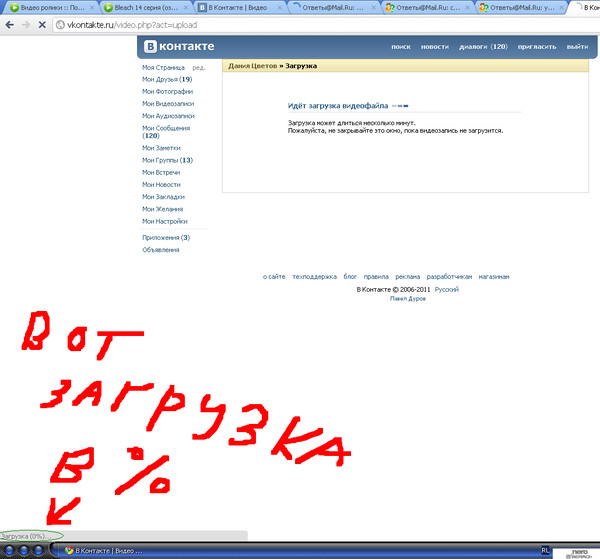Open Мои Заметки
This screenshot has width=600, height=559.
coord(161,148)
